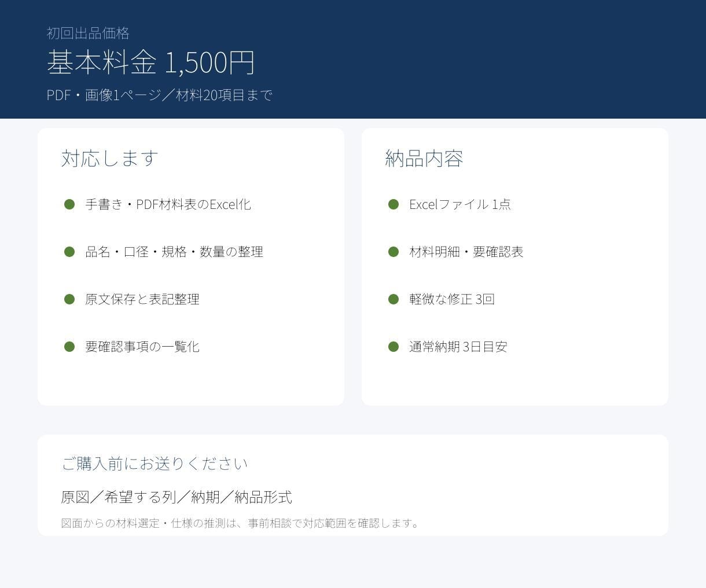This screenshot has width=706, height=588.
Task: Select the 初回出品価格 label
Action: [x=88, y=33]
